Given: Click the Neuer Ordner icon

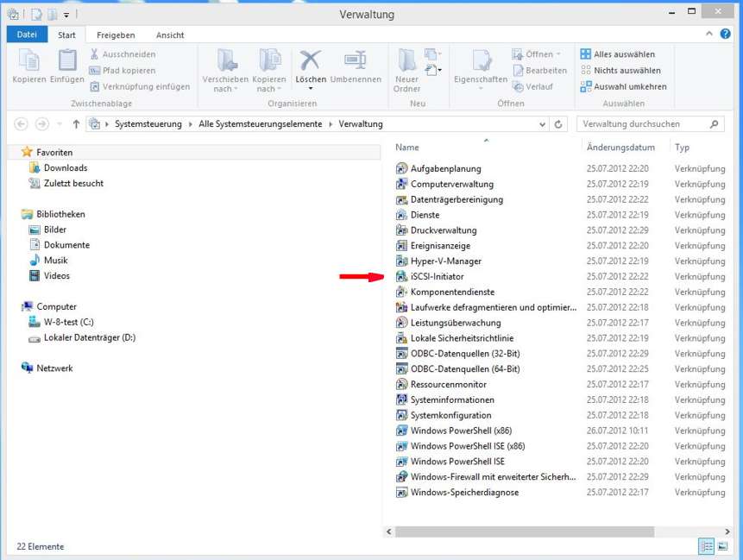Looking at the screenshot, I should [407, 60].
